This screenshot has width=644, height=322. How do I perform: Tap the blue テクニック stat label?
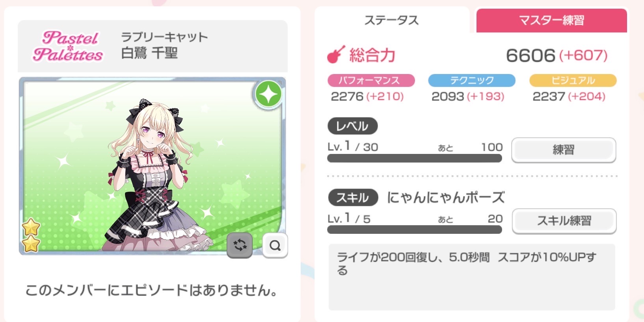click(x=472, y=80)
